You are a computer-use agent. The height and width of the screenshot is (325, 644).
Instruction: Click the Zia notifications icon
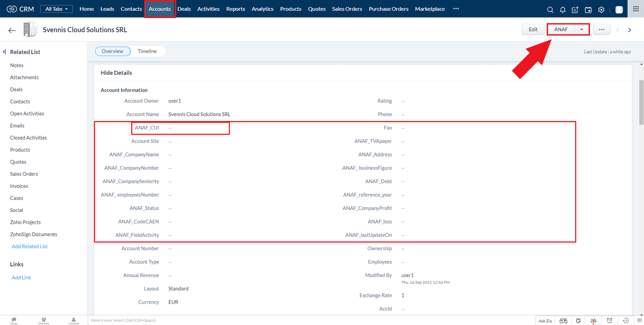click(x=593, y=321)
